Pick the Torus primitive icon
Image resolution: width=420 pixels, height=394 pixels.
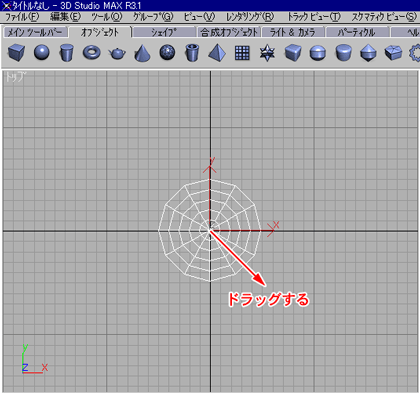pyautogui.click(x=92, y=53)
